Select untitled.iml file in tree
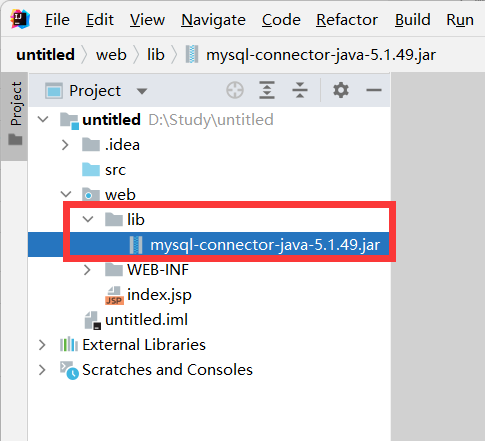 (x=146, y=320)
